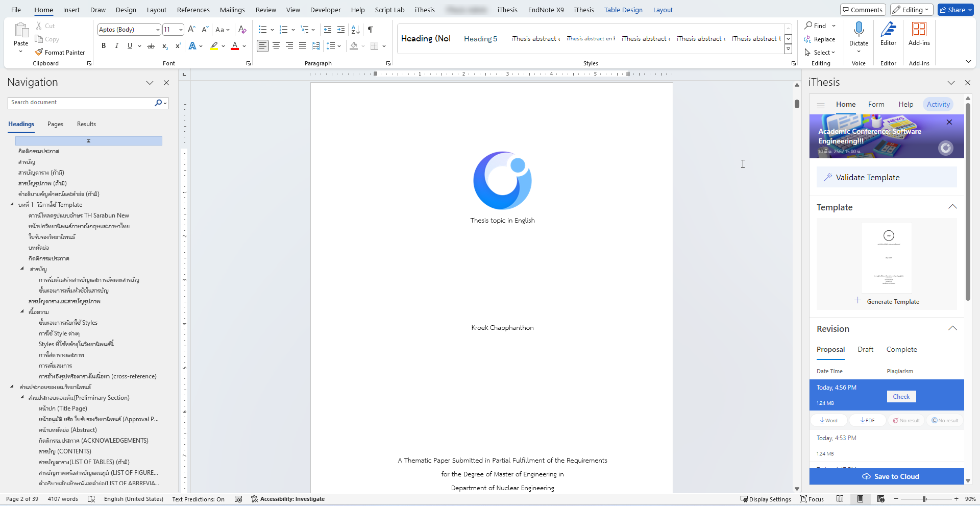Open the Editing mode dropdown
The image size is (980, 506).
(x=912, y=10)
